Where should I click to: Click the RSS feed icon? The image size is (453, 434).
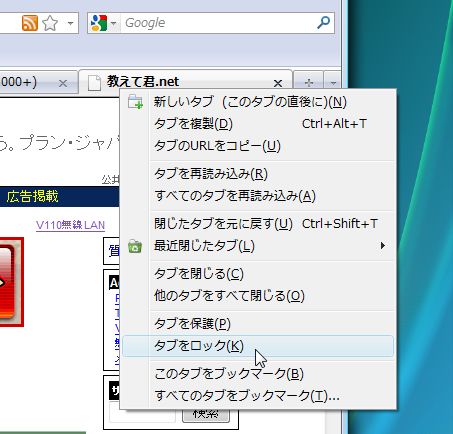tap(30, 23)
